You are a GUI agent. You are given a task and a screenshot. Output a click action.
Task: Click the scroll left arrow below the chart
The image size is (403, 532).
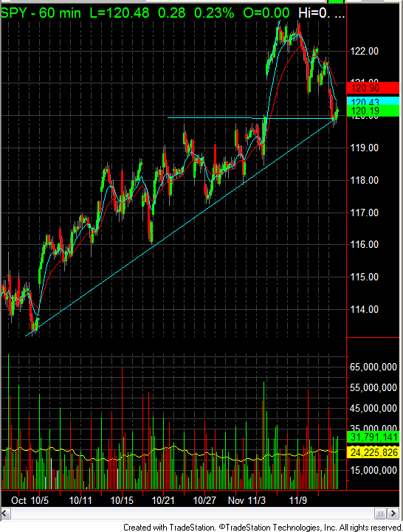pyautogui.click(x=6, y=513)
